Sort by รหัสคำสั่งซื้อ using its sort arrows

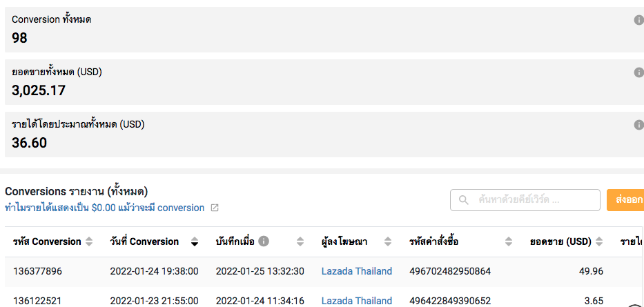point(509,241)
